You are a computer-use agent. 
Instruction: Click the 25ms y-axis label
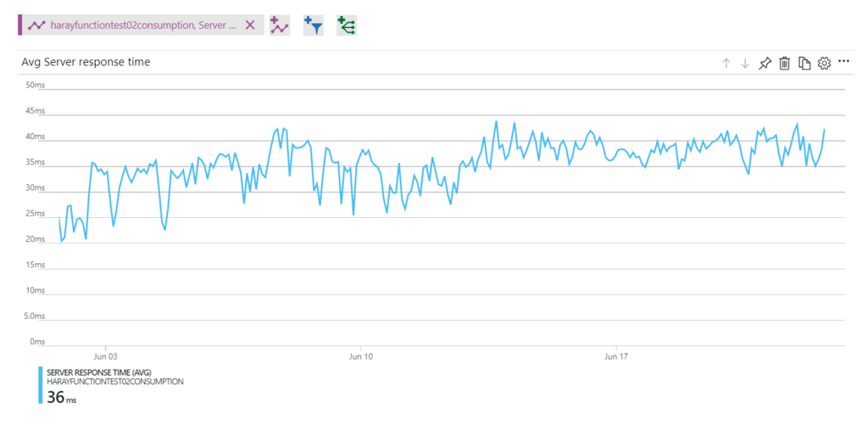pyautogui.click(x=35, y=214)
